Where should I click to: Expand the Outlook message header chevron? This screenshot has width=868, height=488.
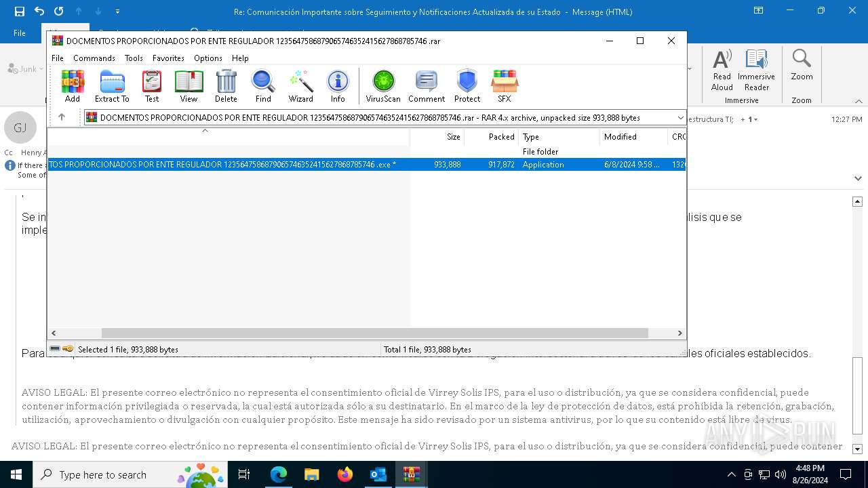tap(858, 178)
